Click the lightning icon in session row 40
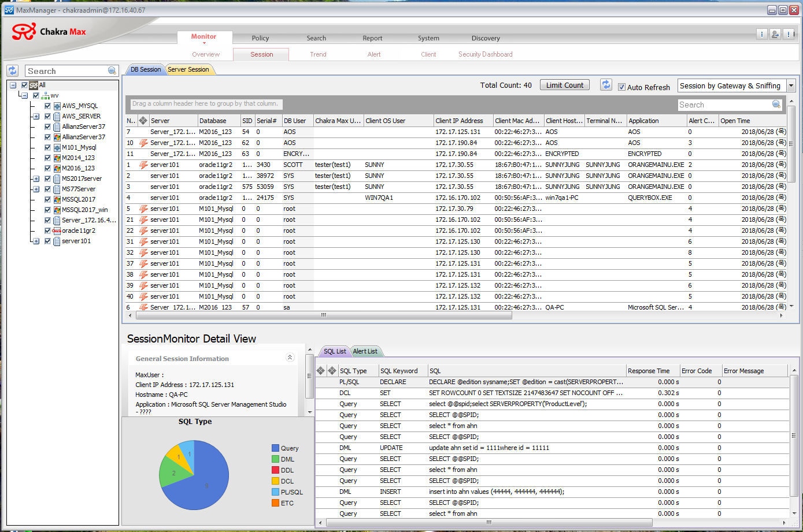The height and width of the screenshot is (532, 803). [x=143, y=296]
